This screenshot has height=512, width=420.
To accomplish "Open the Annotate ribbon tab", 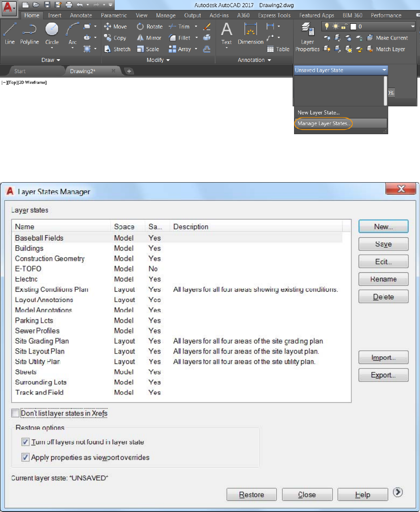I will [x=81, y=15].
